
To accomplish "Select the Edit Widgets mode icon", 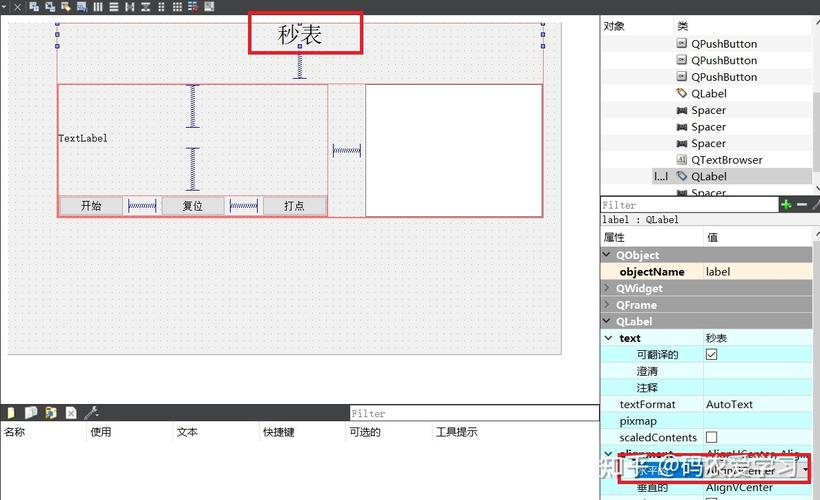I will pos(34,7).
